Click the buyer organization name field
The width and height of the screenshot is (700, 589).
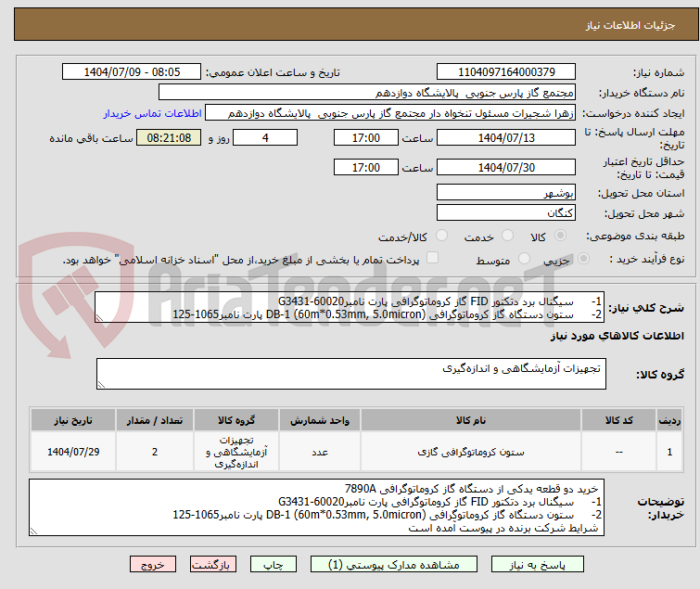point(367,93)
